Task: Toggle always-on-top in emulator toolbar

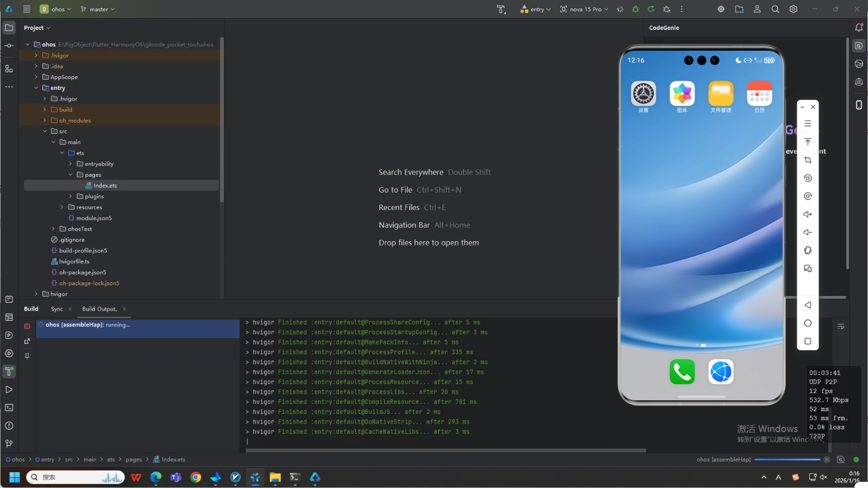Action: [808, 142]
